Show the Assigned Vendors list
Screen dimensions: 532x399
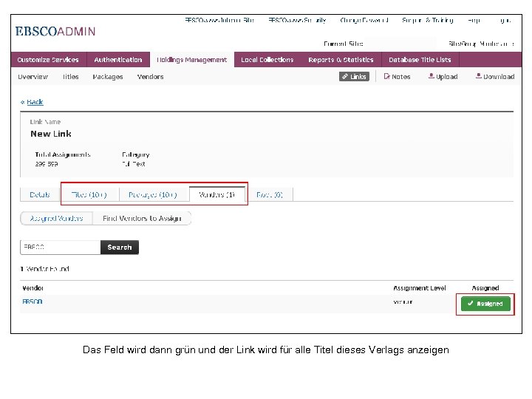tap(57, 219)
